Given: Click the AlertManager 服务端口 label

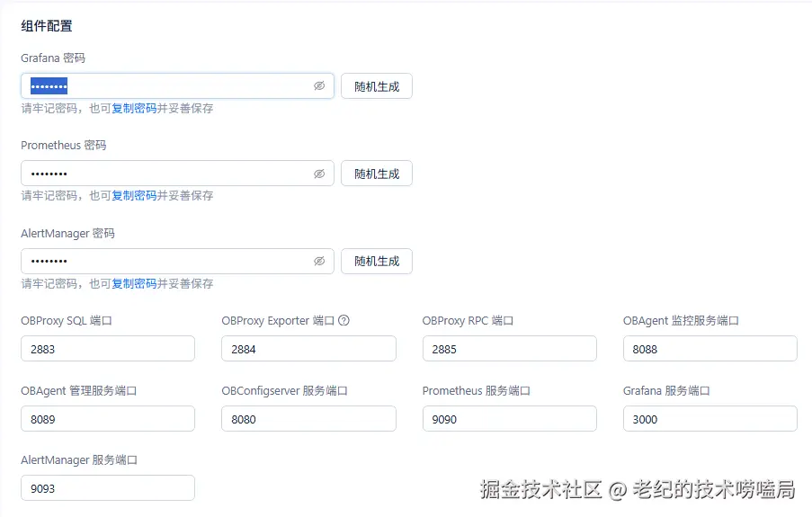Looking at the screenshot, I should (79, 460).
